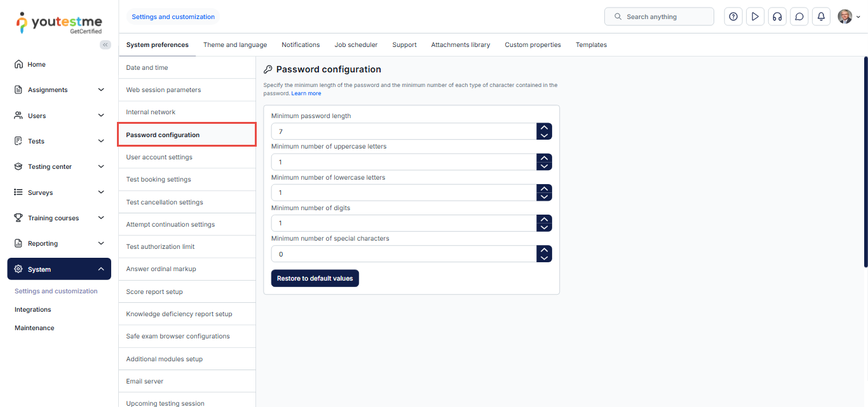Click the Search anything field
Viewport: 868px width, 407px height.
pyautogui.click(x=659, y=17)
